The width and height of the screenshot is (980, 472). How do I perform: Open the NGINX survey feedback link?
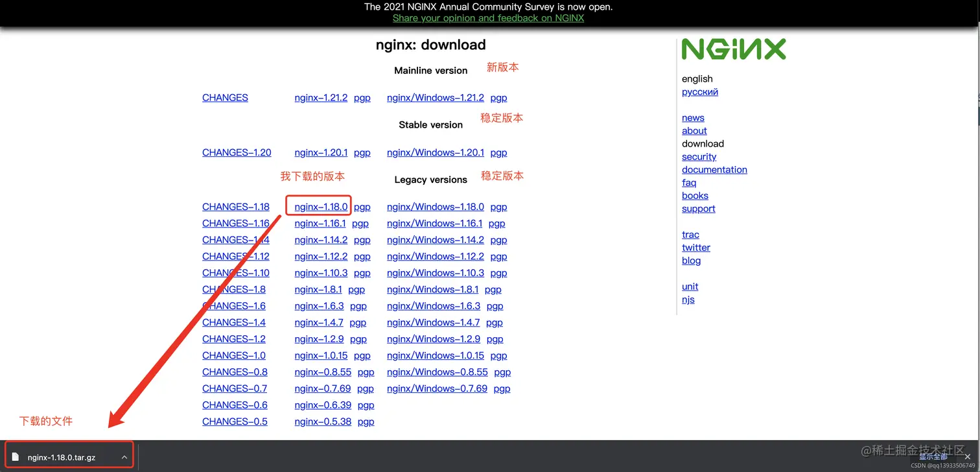[488, 18]
